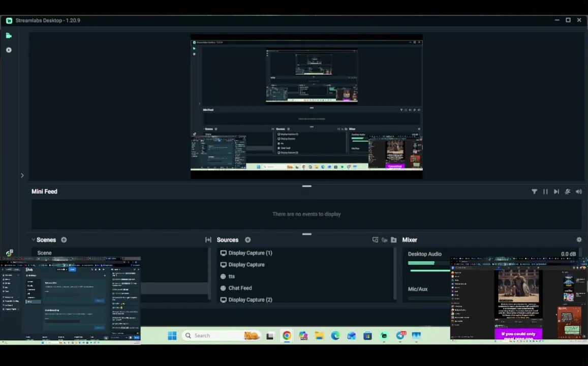Click the Sources scrollbar
The image size is (588, 366).
point(394,274)
